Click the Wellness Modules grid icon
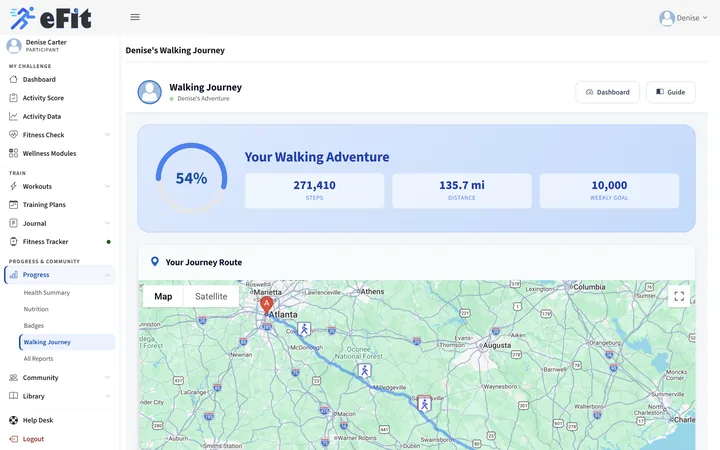720x450 pixels. (13, 153)
